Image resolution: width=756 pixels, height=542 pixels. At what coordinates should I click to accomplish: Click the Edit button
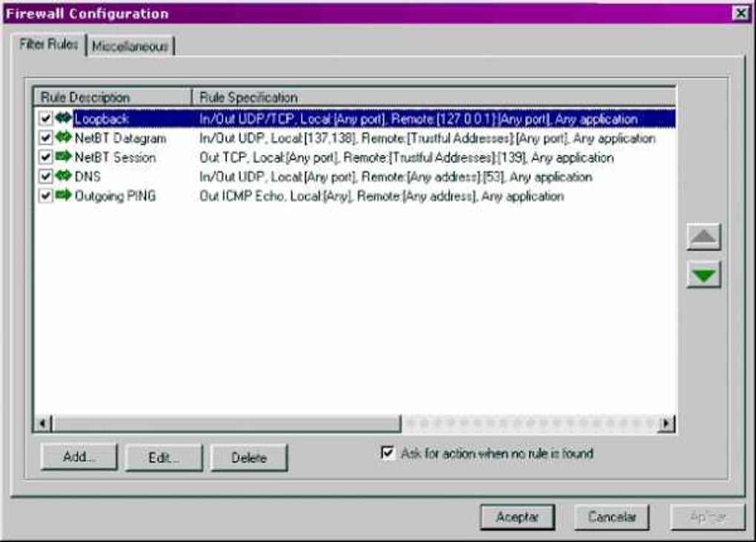pyautogui.click(x=164, y=457)
